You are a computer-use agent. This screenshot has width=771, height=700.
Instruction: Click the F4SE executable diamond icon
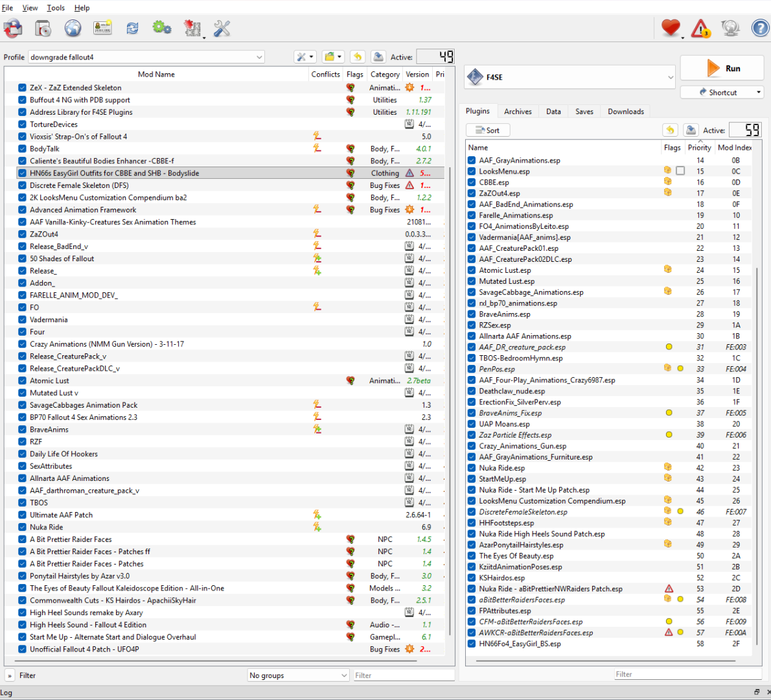click(x=475, y=77)
